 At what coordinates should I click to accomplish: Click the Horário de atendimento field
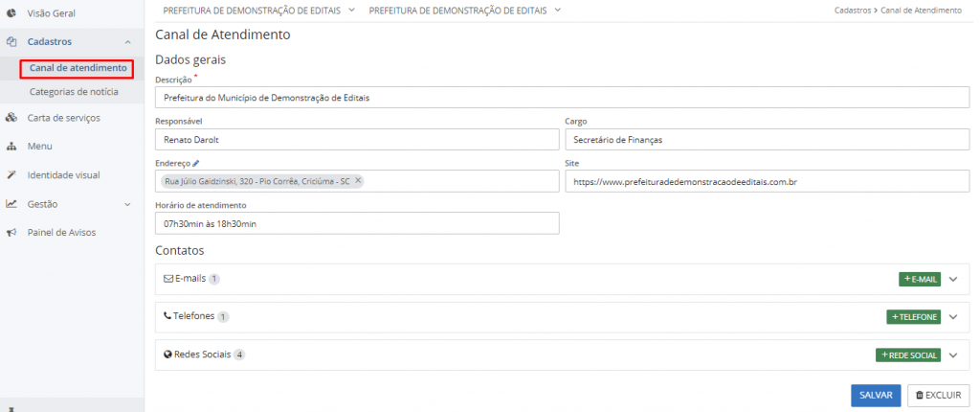(x=357, y=223)
